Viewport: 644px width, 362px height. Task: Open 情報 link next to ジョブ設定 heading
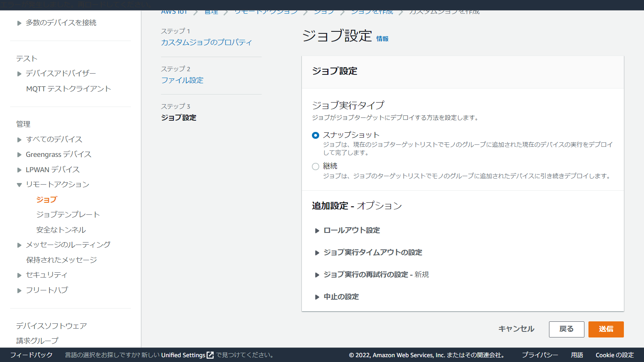[382, 39]
